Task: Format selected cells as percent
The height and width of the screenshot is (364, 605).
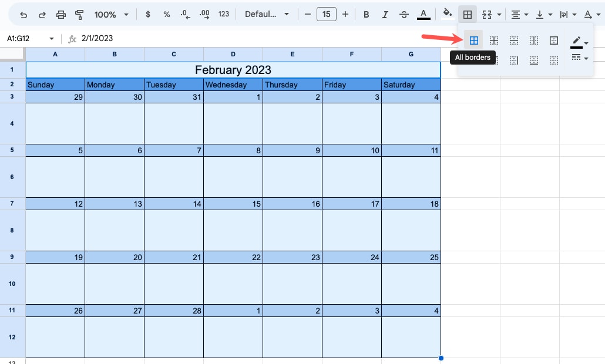Action: [166, 14]
